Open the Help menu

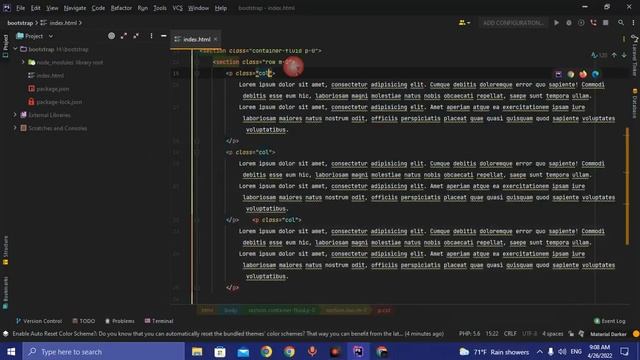221,8
